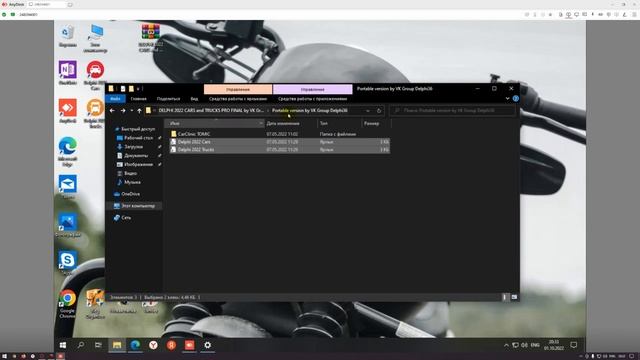
Task: Open Task View on the taskbar
Action: 98,345
